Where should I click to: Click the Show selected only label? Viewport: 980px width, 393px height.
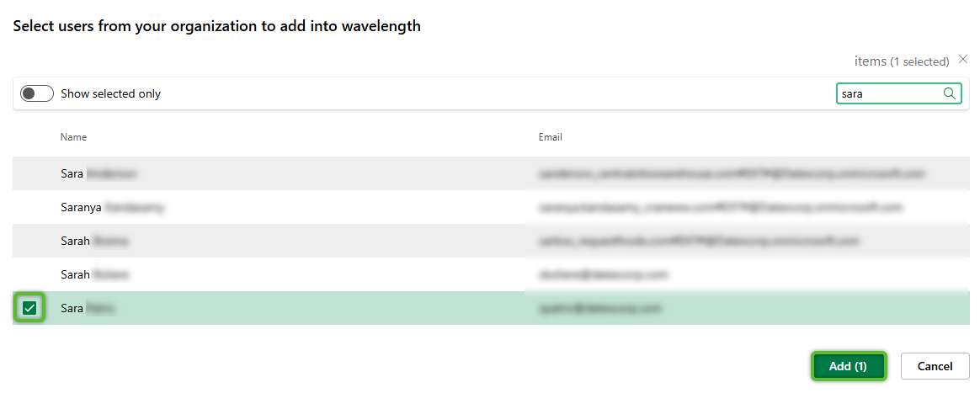(x=110, y=93)
